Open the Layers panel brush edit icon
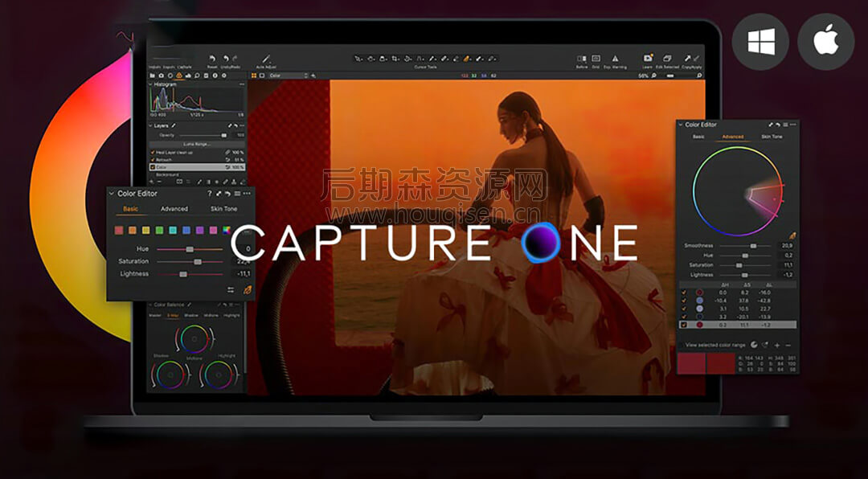 [x=174, y=125]
